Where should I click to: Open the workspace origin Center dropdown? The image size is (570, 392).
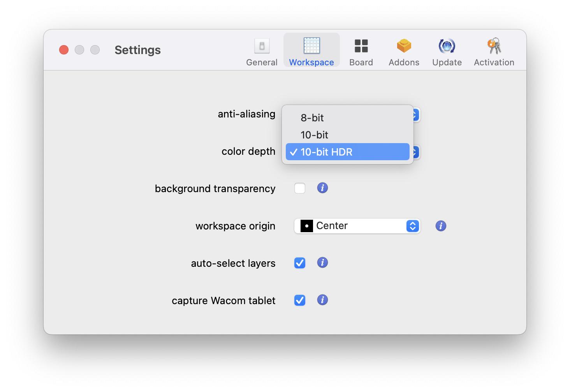[x=357, y=226]
